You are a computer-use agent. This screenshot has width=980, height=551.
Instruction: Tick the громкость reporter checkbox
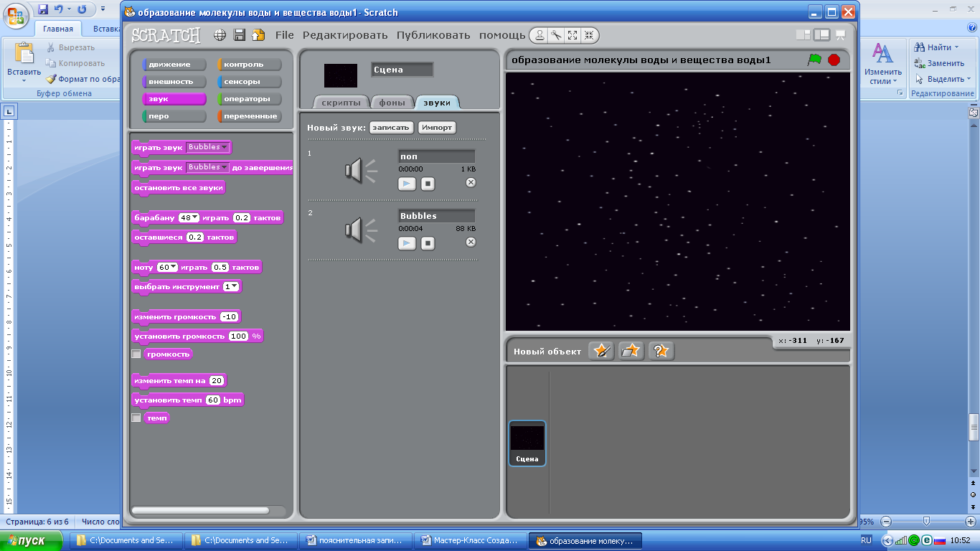[x=136, y=354]
